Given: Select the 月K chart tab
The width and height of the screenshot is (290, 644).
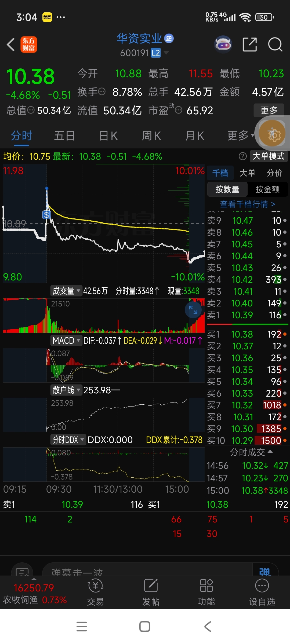Looking at the screenshot, I should point(195,136).
